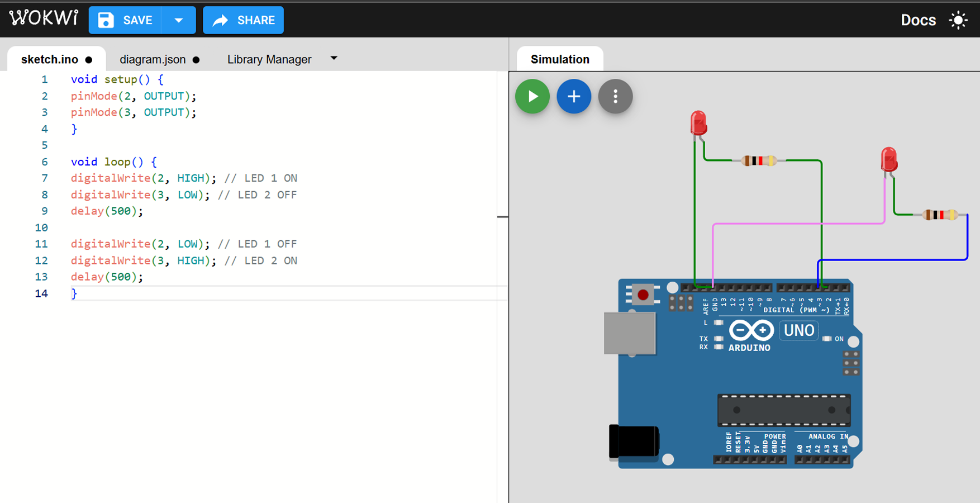Click the Arduino reset button
The width and height of the screenshot is (980, 503).
tap(643, 295)
